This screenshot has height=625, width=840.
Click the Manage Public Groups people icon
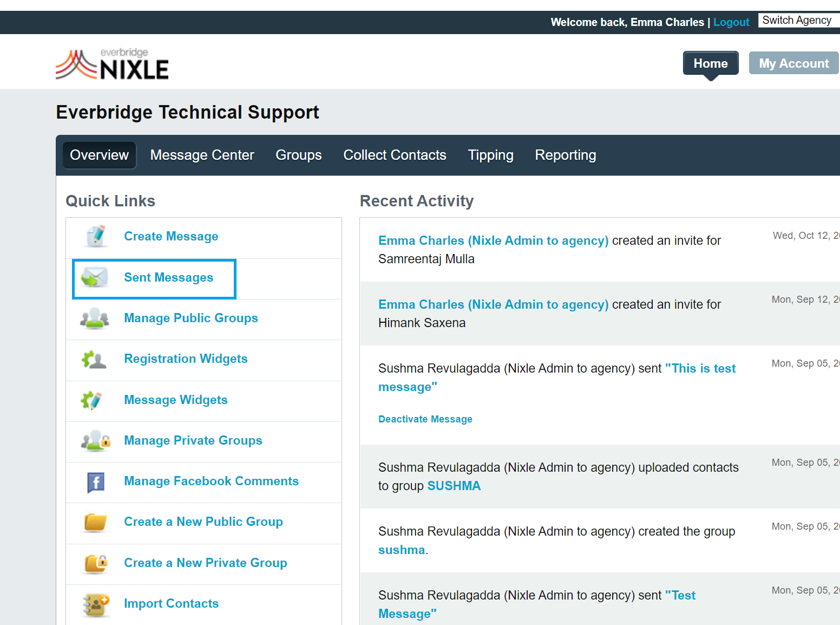(x=95, y=318)
